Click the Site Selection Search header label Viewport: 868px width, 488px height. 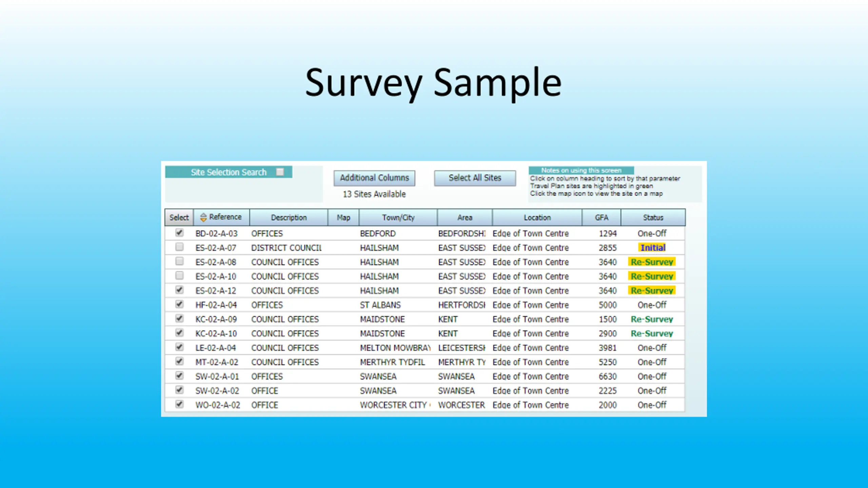[x=229, y=172]
